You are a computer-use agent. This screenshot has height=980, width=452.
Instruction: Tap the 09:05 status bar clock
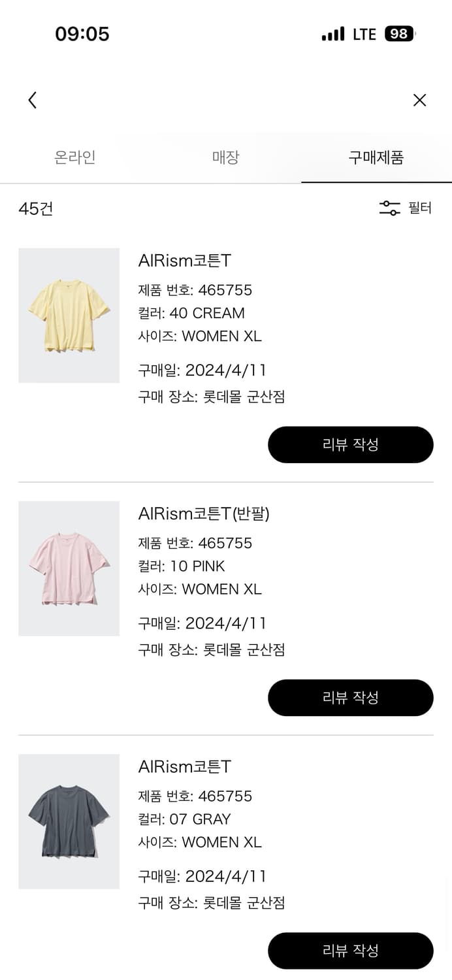pos(82,34)
